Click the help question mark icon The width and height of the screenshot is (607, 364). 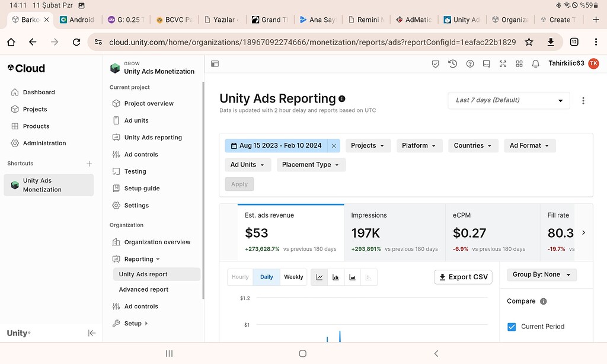pos(470,64)
